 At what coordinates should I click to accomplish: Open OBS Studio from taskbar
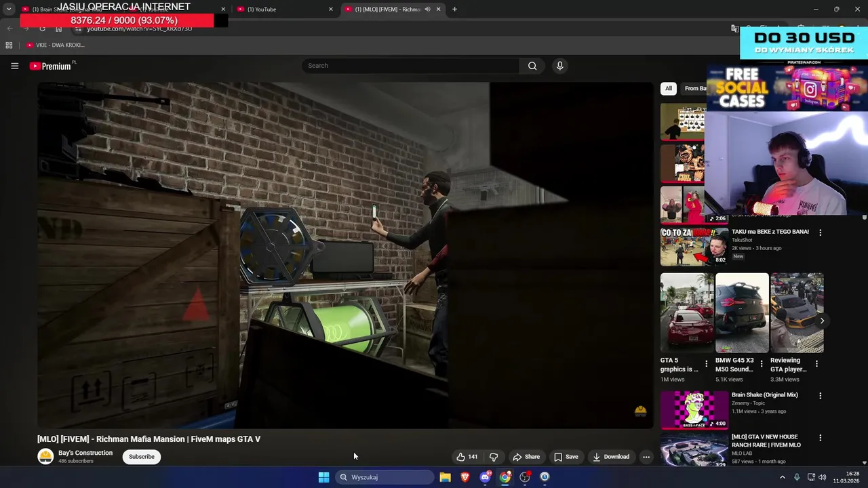click(525, 477)
